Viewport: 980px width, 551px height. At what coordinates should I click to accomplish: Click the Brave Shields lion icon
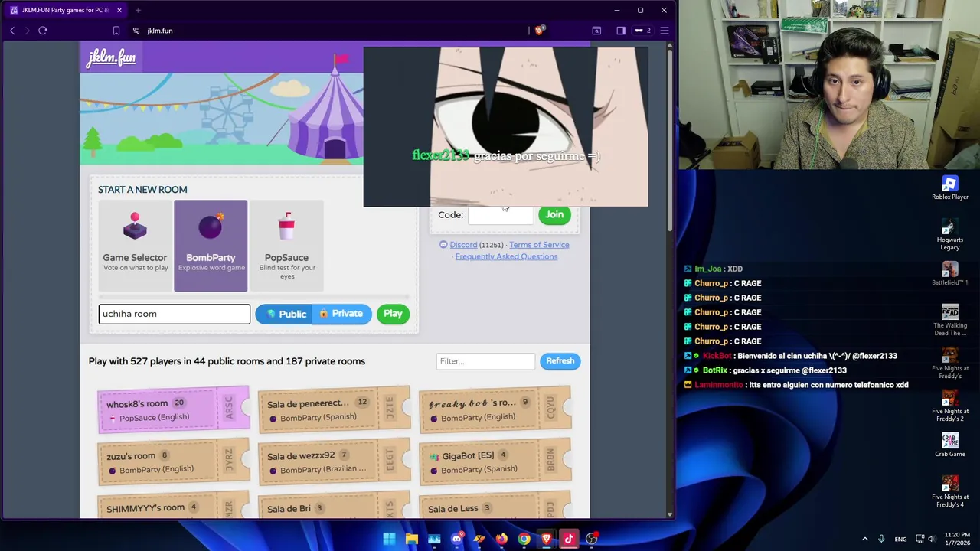(540, 31)
